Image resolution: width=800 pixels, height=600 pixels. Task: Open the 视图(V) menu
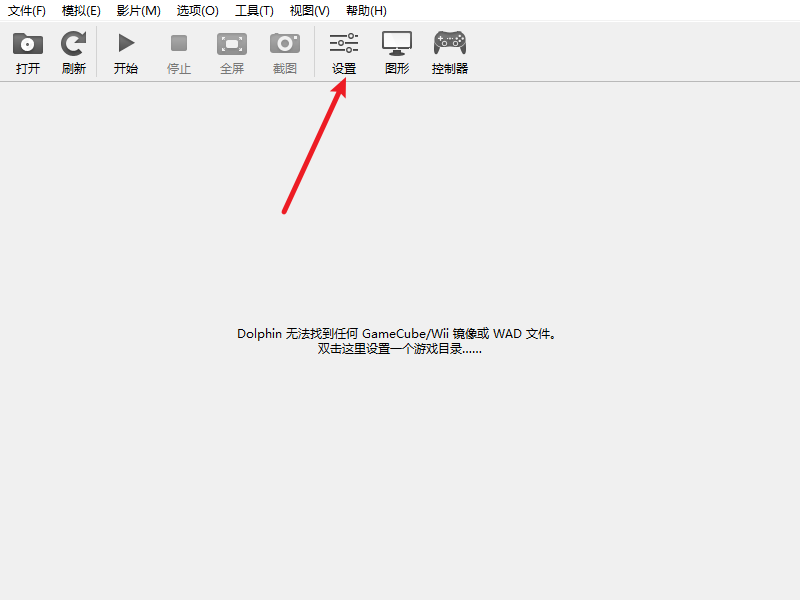pos(310,10)
